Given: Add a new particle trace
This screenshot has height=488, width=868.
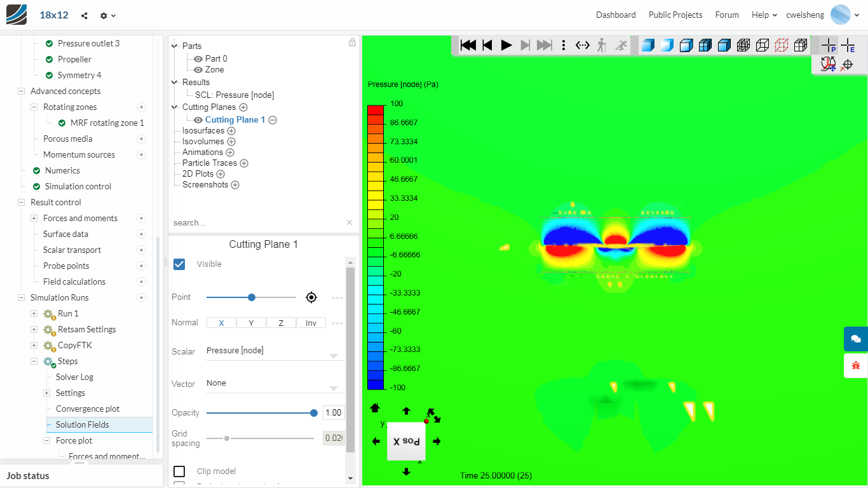Looking at the screenshot, I should click(244, 163).
